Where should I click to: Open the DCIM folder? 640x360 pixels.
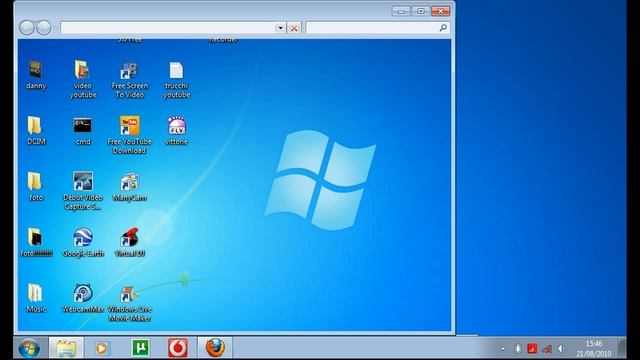pos(36,131)
